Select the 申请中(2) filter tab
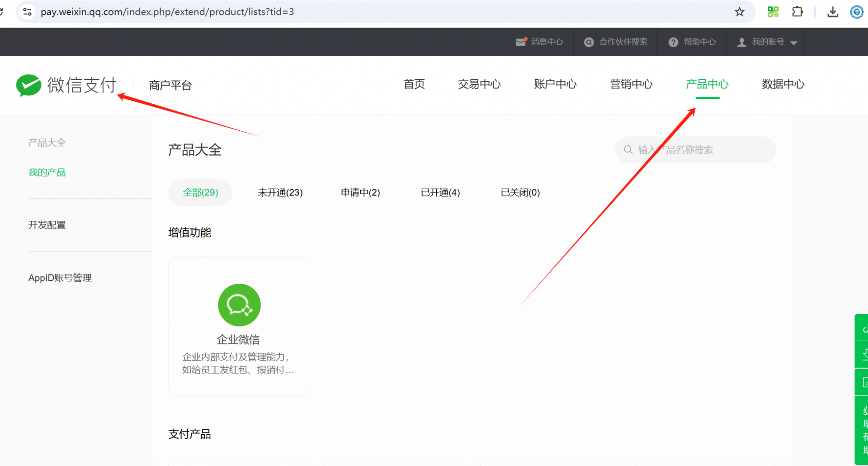This screenshot has width=868, height=466. click(x=360, y=193)
